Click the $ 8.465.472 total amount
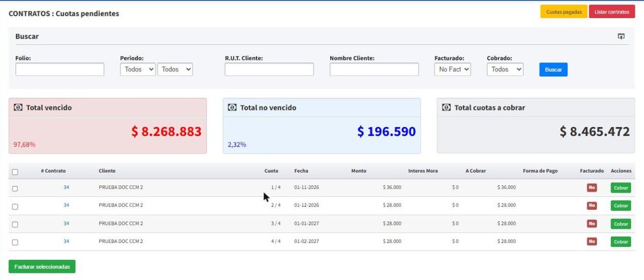 595,131
